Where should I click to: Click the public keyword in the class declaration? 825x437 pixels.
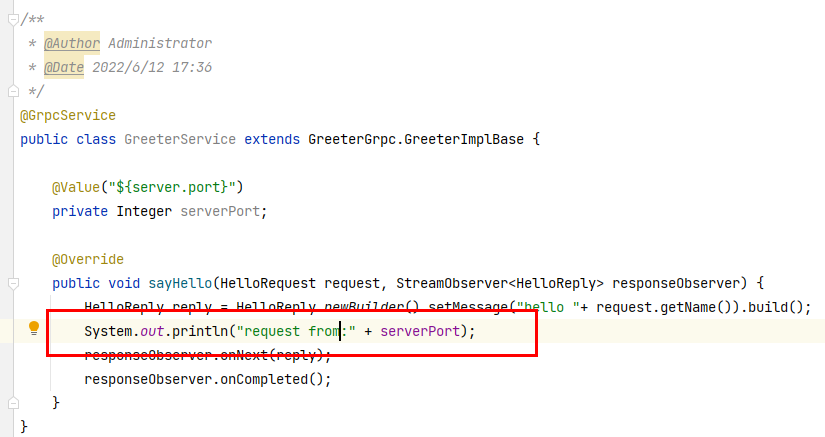pyautogui.click(x=44, y=140)
